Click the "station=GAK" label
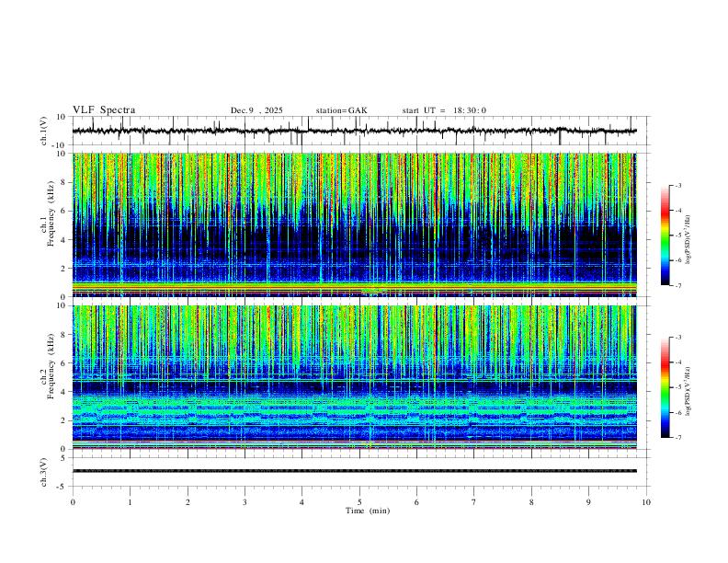This screenshot has height=563, width=728. click(341, 110)
